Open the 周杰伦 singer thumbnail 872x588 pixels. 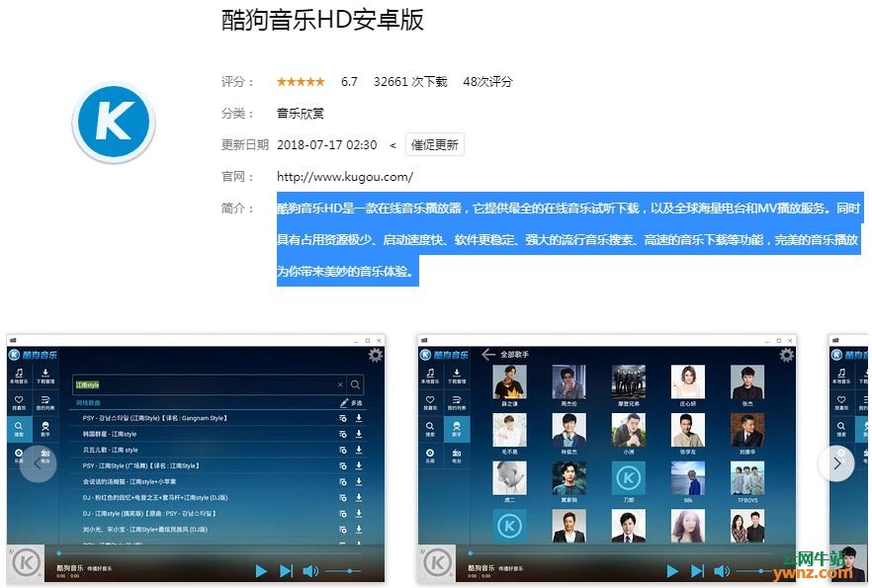click(x=568, y=381)
